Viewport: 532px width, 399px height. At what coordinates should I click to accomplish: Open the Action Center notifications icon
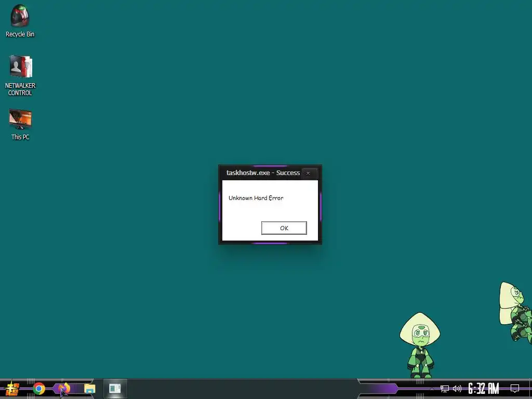[x=515, y=389]
